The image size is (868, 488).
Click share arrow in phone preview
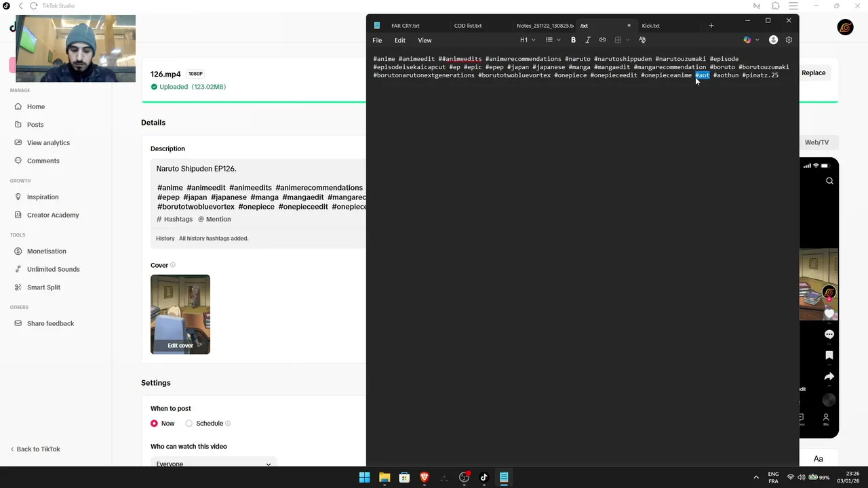[x=829, y=376]
